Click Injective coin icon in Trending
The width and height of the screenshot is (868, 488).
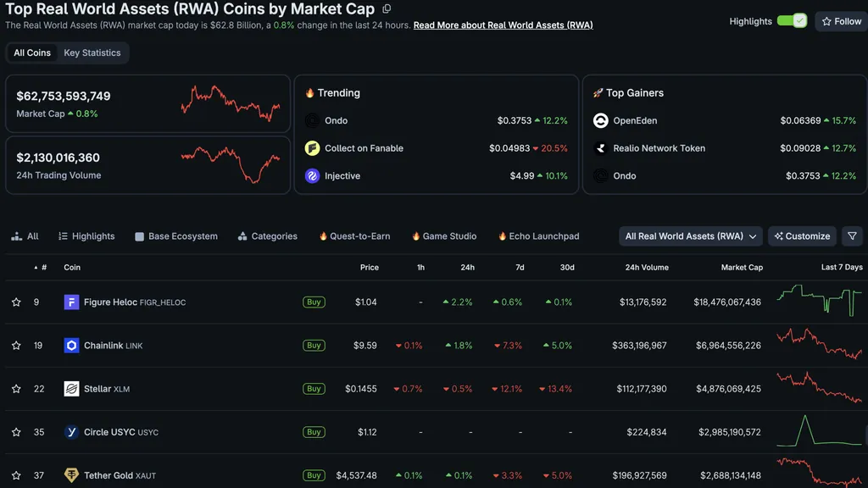click(x=312, y=176)
